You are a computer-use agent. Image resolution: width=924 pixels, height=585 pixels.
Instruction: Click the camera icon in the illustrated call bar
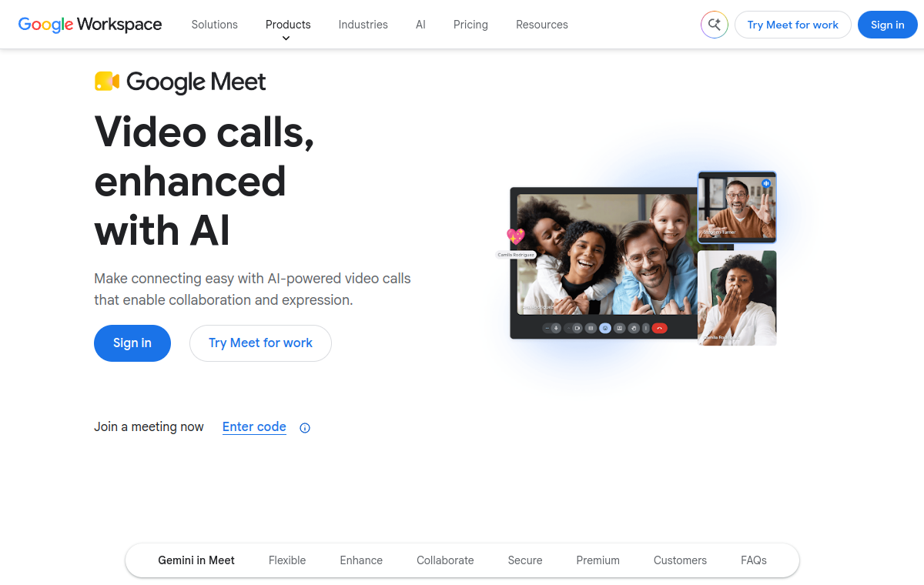(577, 328)
